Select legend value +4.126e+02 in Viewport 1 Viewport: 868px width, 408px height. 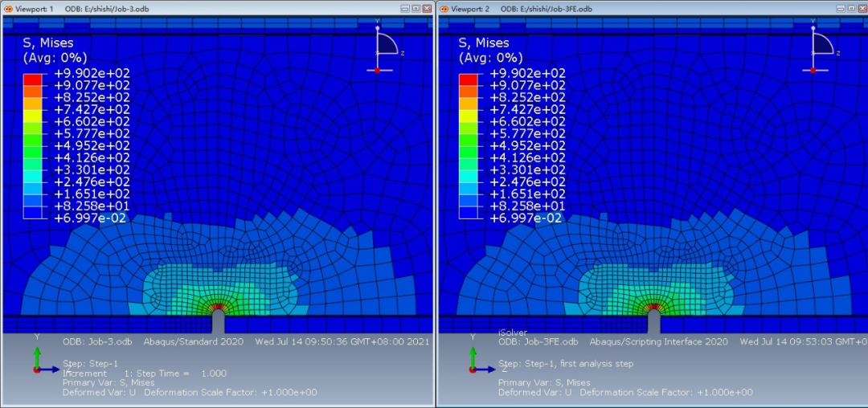point(92,158)
